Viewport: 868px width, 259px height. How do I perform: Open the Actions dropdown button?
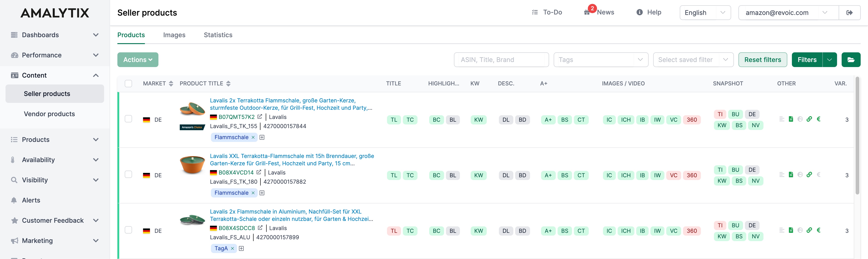point(138,60)
